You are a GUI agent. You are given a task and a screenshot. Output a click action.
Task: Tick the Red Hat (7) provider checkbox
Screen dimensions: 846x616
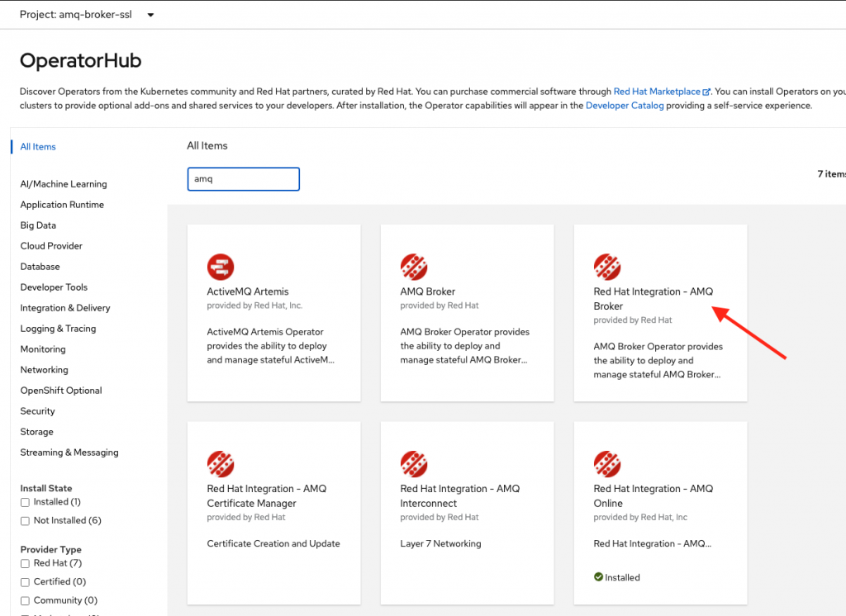click(x=25, y=563)
